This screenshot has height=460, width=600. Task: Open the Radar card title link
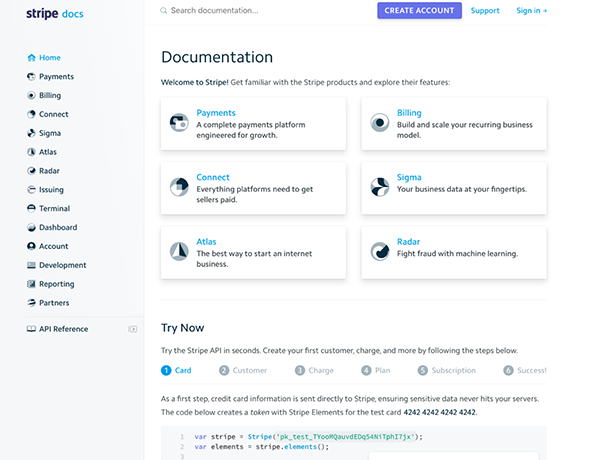[x=408, y=241]
